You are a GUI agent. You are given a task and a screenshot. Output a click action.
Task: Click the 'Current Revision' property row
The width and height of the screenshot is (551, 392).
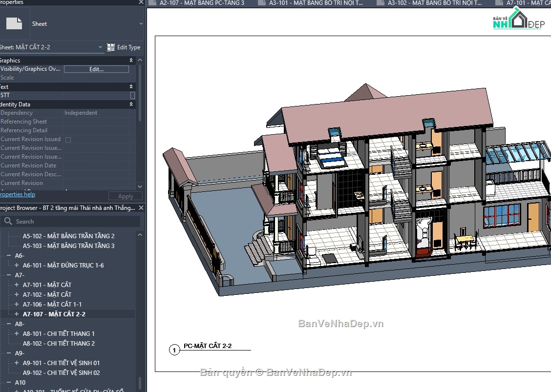[x=67, y=183]
